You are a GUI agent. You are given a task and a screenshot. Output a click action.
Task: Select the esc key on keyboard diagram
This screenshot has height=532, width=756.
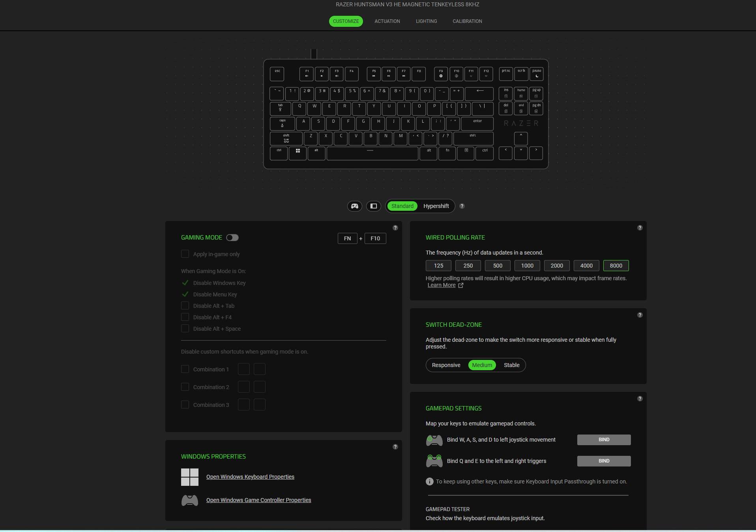(277, 74)
